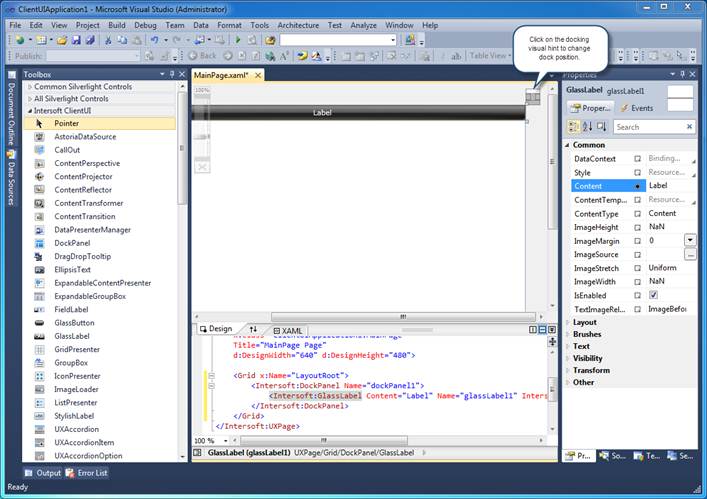Click the ImageSource ellipsis button
Viewport: 707px width, 499px height.
click(690, 255)
